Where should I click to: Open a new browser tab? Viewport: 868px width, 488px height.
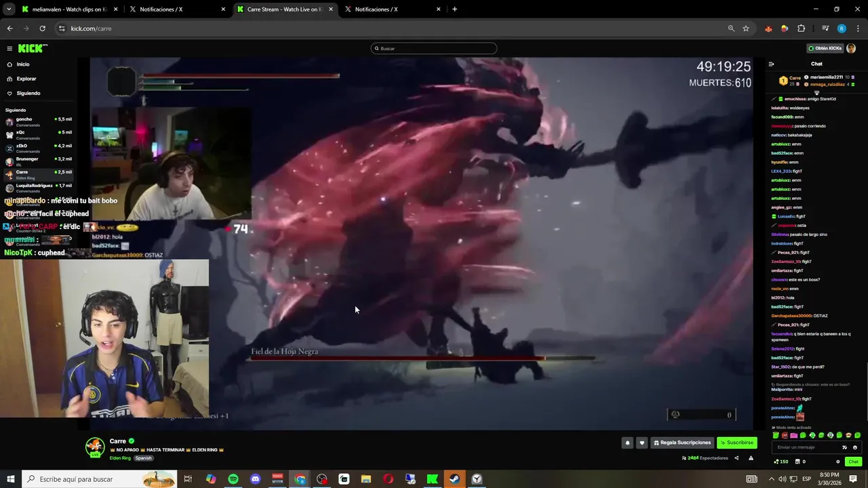454,9
